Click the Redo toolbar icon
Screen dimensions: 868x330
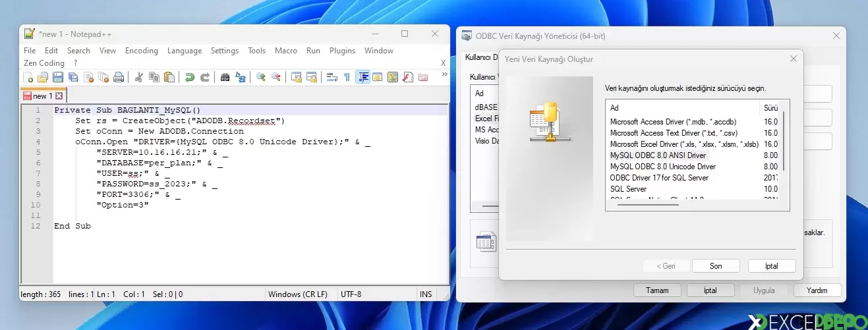point(205,77)
